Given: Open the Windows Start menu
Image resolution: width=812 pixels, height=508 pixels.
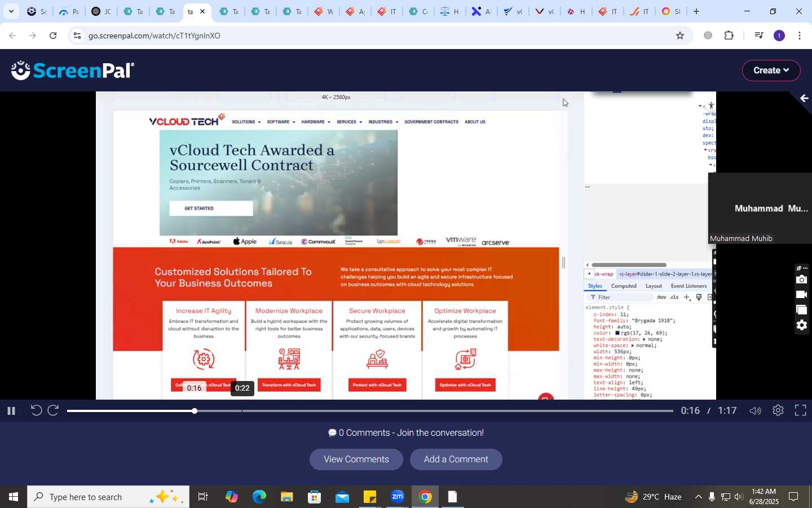Looking at the screenshot, I should click(14, 497).
